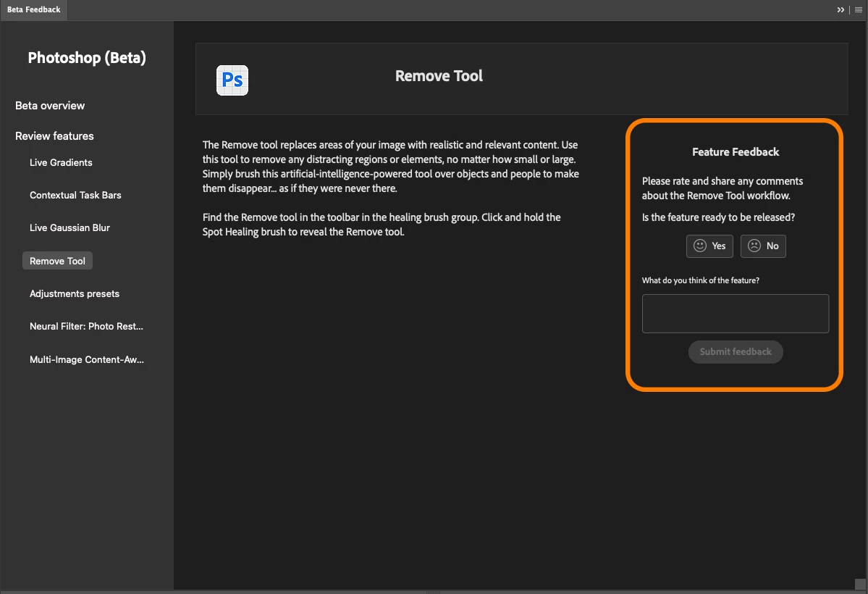Select the Remove Tool sidebar item

click(58, 261)
